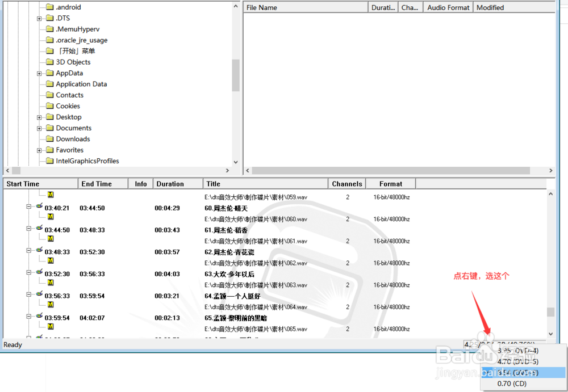Image resolution: width=568 pixels, height=392 pixels.
Task: Click the Channels column header
Action: pyautogui.click(x=346, y=184)
